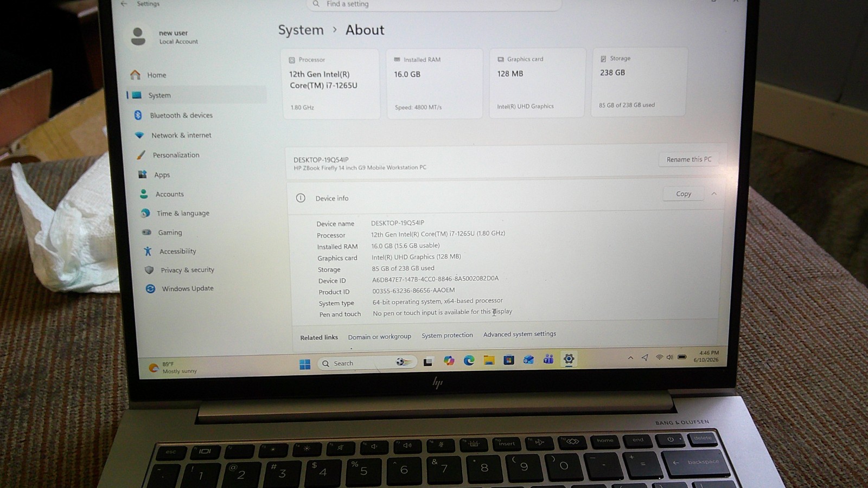
Task: Click the Settings gear taskbar icon
Action: tap(569, 358)
